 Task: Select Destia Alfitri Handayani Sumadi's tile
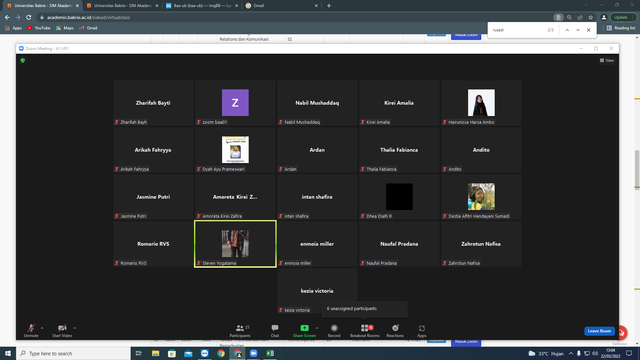pyautogui.click(x=481, y=197)
